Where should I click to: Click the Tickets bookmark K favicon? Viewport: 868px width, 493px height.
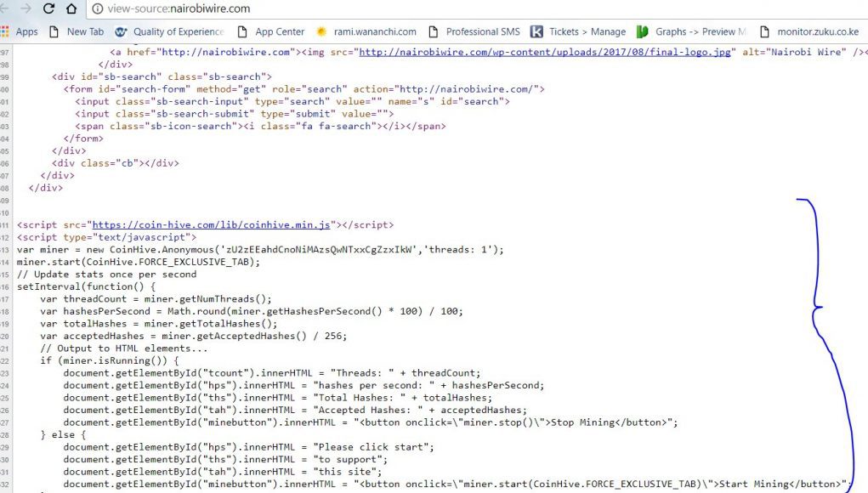click(x=536, y=31)
